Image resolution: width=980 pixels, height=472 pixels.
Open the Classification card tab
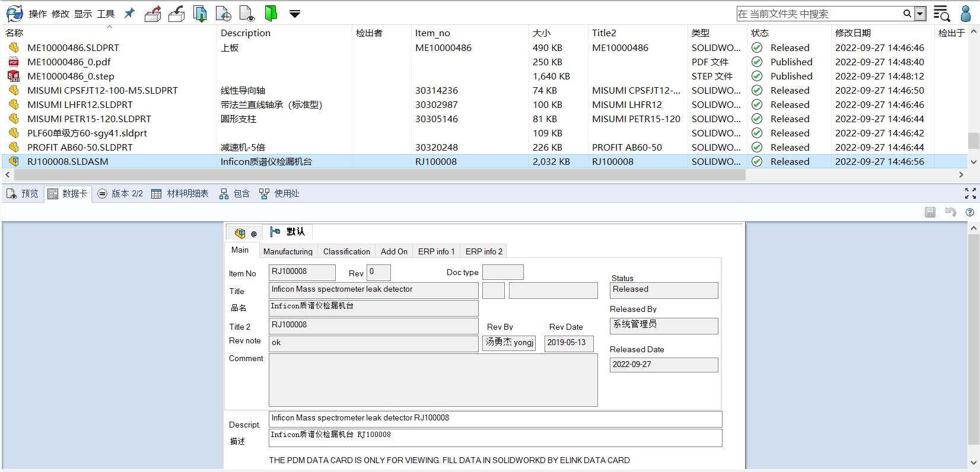coord(346,251)
